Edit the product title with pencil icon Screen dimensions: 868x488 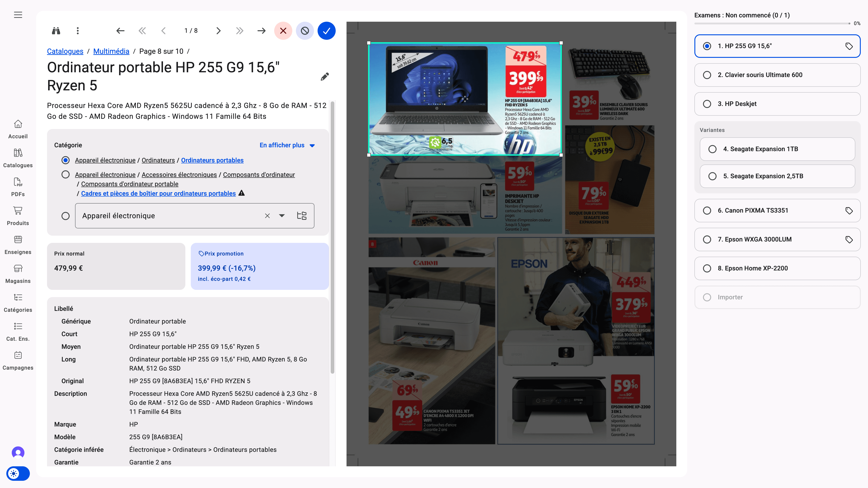325,76
